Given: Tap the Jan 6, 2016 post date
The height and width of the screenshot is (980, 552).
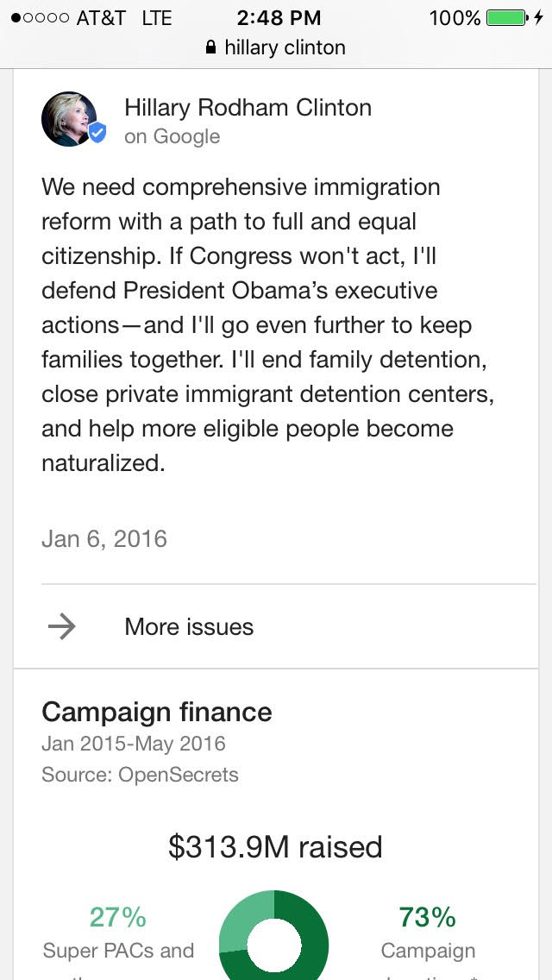Looking at the screenshot, I should pyautogui.click(x=104, y=539).
